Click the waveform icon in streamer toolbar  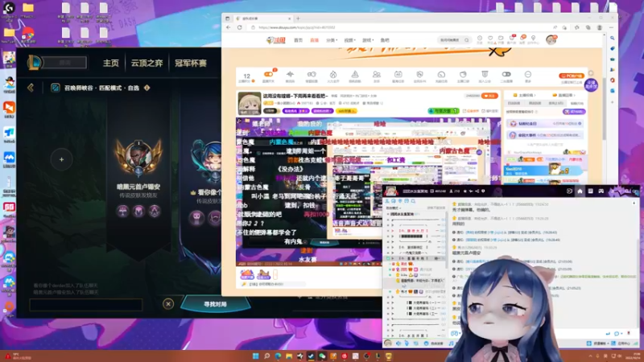pyautogui.click(x=290, y=74)
